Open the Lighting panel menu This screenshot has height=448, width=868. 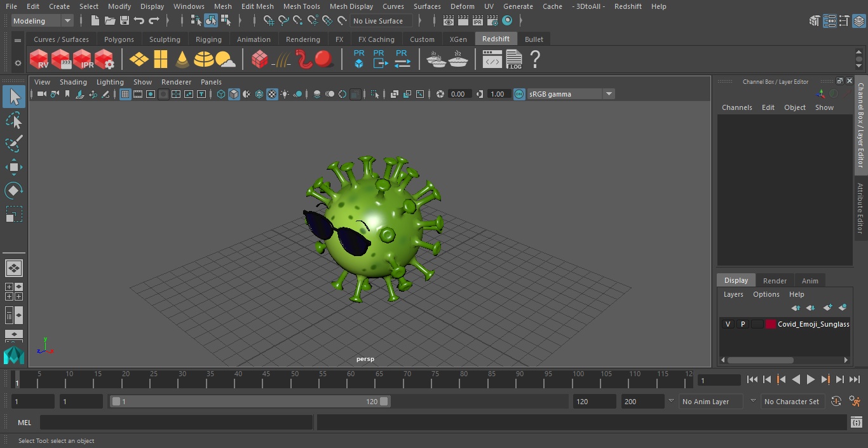click(110, 82)
